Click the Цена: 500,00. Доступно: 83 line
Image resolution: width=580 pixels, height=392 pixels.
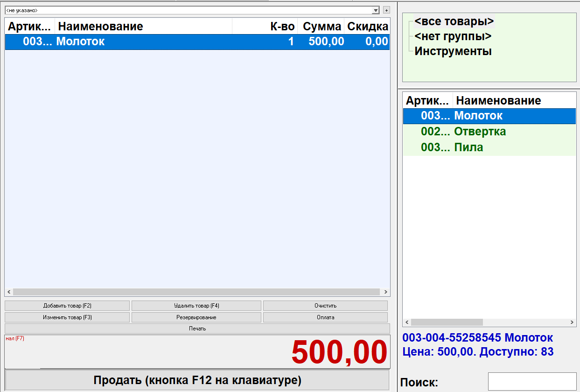[478, 351]
